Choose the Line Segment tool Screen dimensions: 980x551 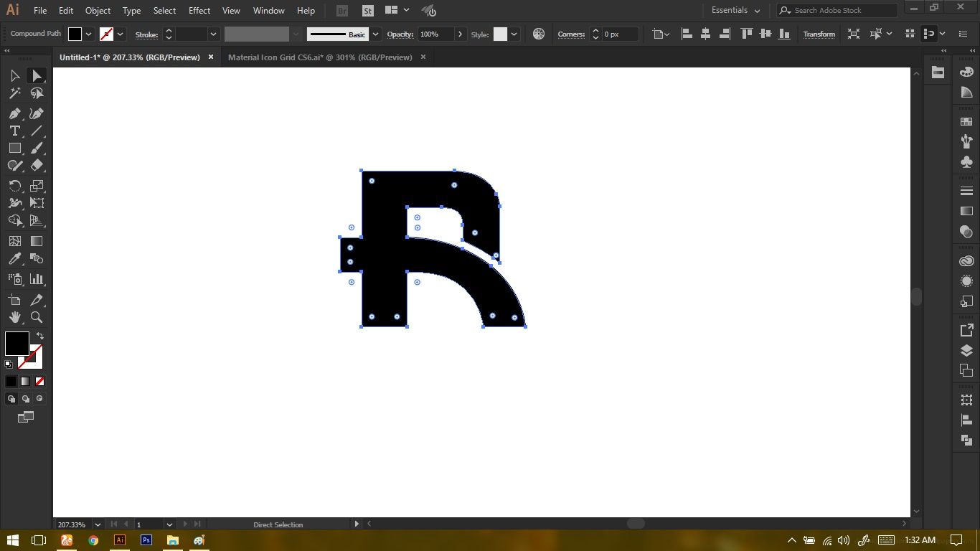click(x=37, y=131)
